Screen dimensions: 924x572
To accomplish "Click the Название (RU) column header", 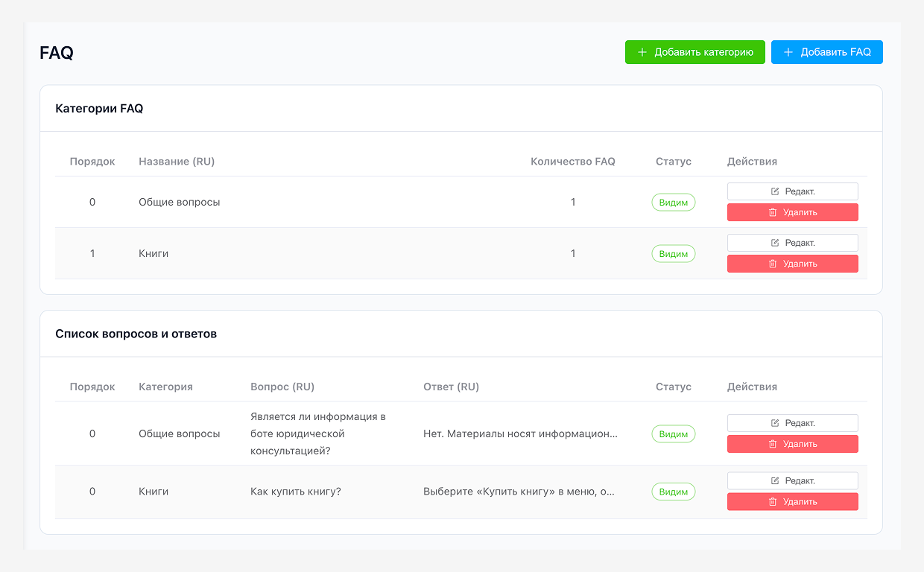I will point(177,162).
